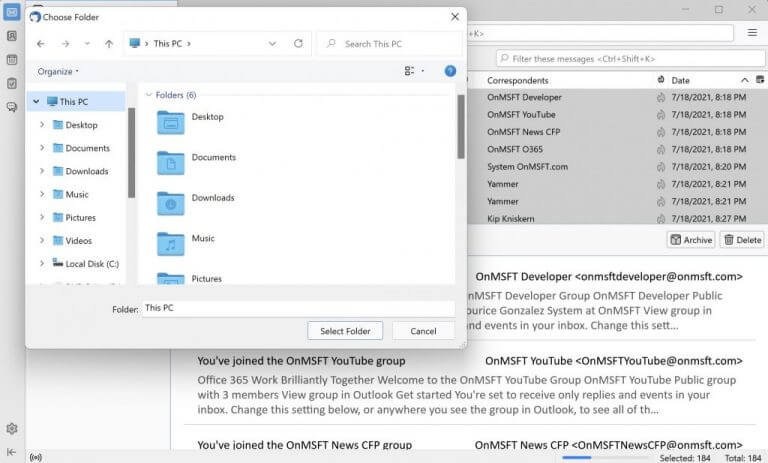Open the Desktop folder icon in file list
Screen dimensions: 768x463
tap(170, 122)
